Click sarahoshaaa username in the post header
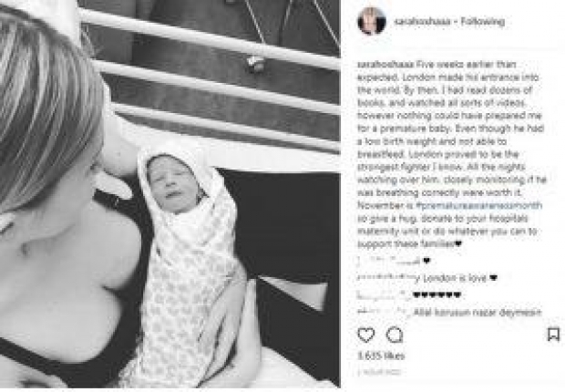Viewport: 565px width, 392px height. coord(422,22)
